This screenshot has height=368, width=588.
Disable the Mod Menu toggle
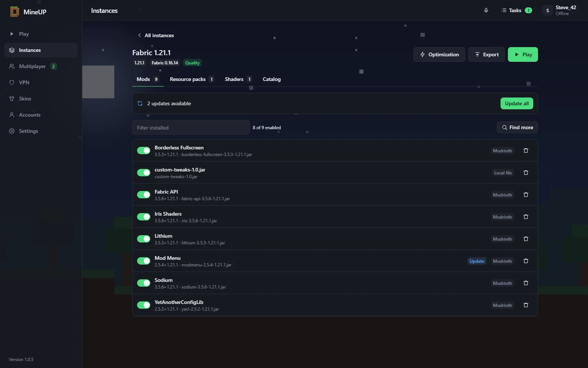pos(144,261)
